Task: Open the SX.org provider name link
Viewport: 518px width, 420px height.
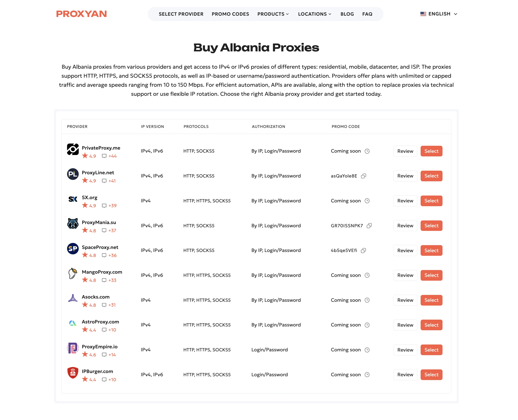Action: (90, 197)
